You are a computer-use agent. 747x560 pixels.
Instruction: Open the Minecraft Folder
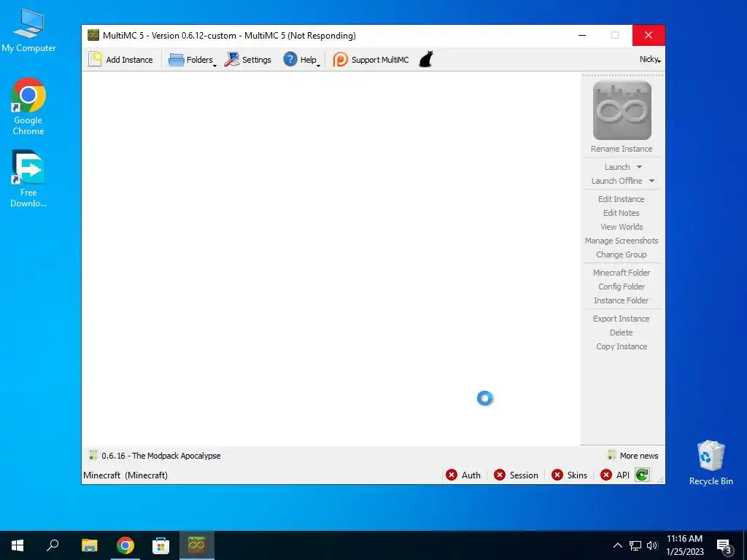point(622,273)
